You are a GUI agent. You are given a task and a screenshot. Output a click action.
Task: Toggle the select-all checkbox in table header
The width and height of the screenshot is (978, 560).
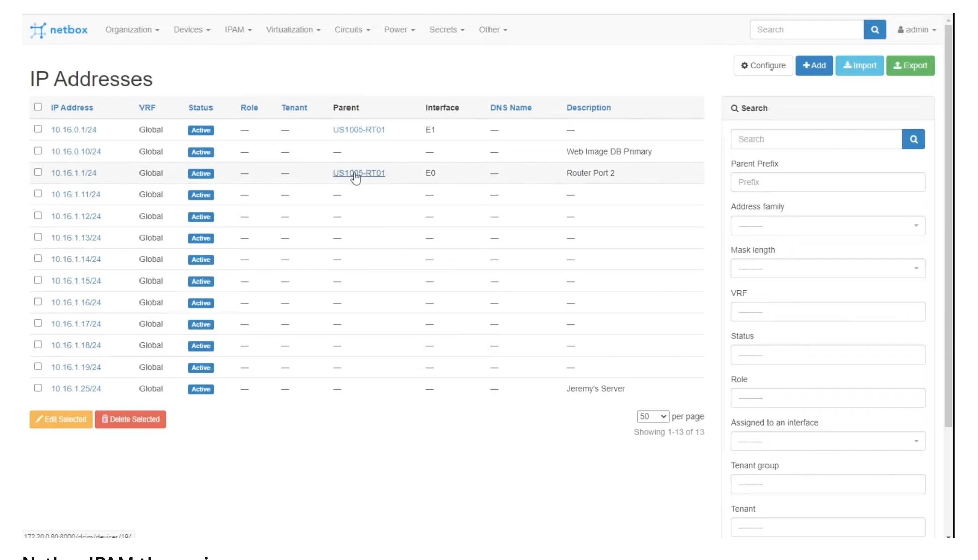click(38, 107)
